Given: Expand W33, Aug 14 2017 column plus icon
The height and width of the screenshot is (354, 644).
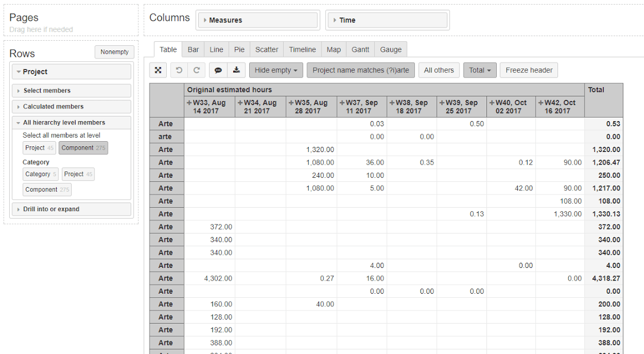Looking at the screenshot, I should (x=189, y=103).
